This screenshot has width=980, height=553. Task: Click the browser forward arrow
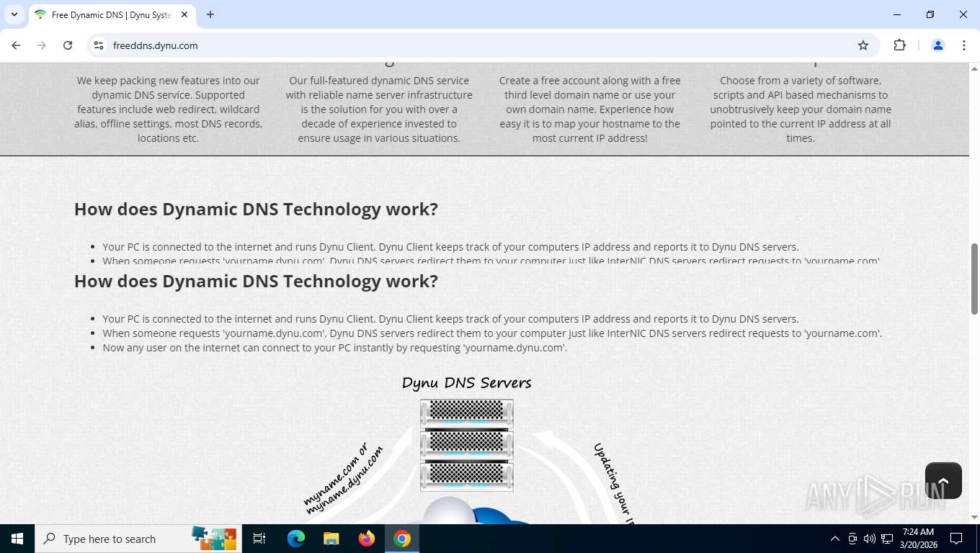(x=42, y=45)
